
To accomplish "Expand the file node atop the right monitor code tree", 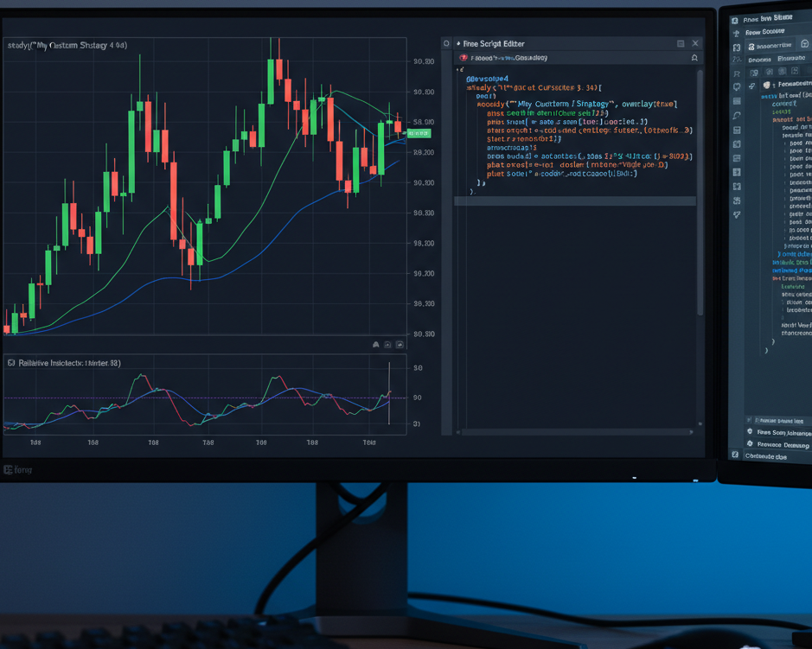I will [x=767, y=85].
